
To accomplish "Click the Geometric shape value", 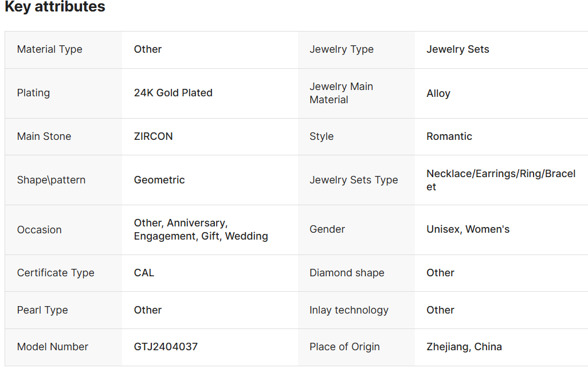I will coord(159,179).
